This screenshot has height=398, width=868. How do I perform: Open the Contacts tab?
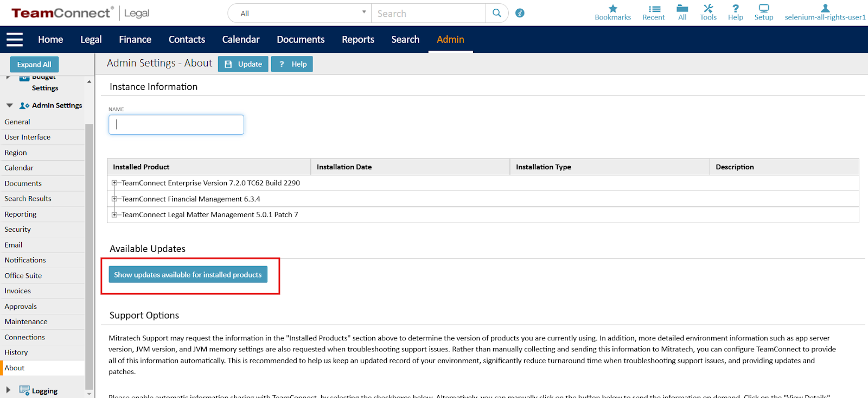(187, 40)
